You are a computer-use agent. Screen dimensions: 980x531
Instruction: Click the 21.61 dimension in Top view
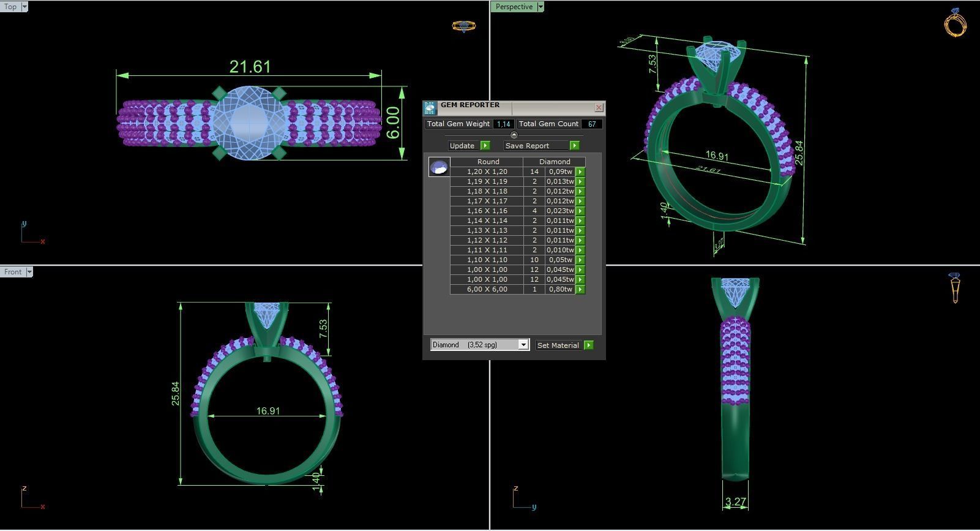pyautogui.click(x=250, y=66)
